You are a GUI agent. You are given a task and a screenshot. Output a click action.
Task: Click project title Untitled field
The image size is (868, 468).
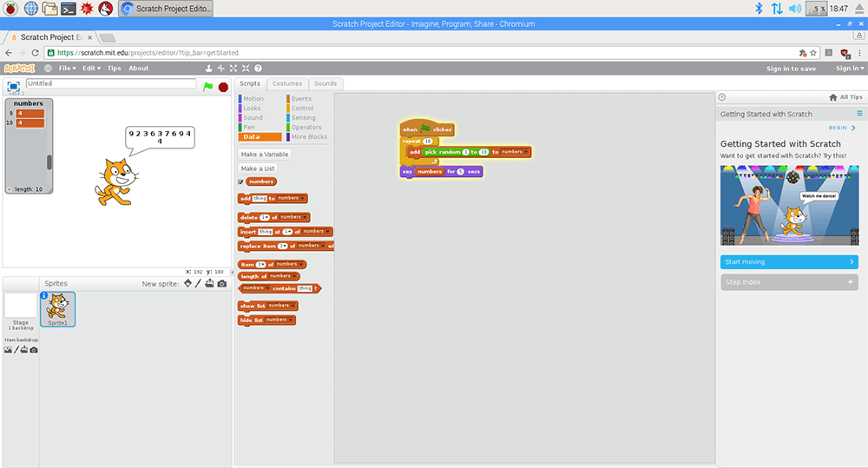point(111,83)
